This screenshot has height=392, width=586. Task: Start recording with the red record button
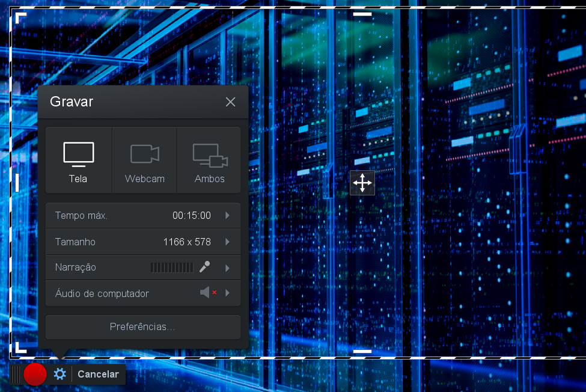pos(35,375)
